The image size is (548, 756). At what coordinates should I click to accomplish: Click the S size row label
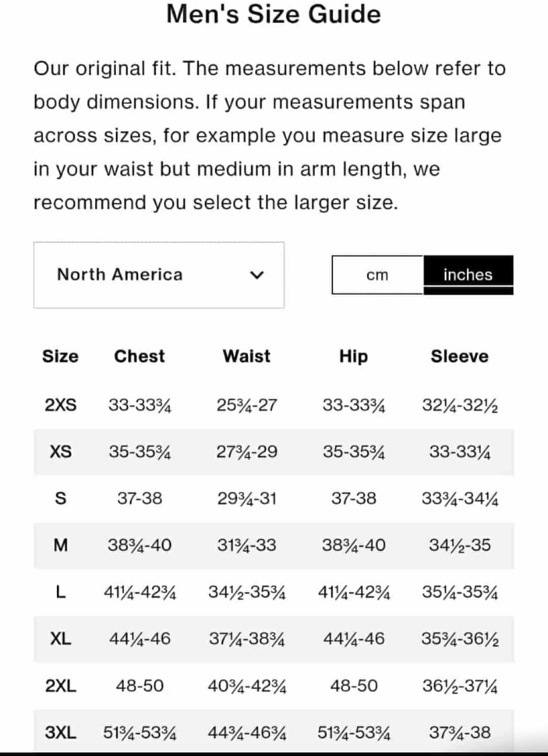tap(60, 499)
